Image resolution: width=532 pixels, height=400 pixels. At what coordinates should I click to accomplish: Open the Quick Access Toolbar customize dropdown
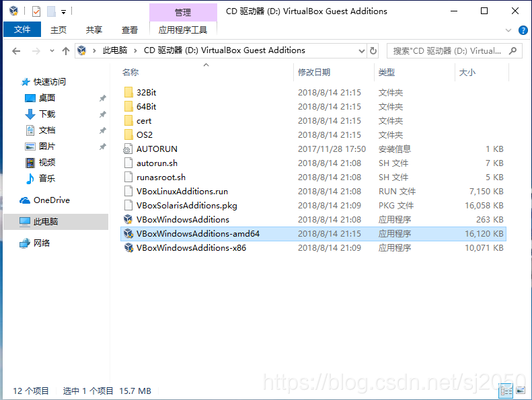click(x=63, y=12)
